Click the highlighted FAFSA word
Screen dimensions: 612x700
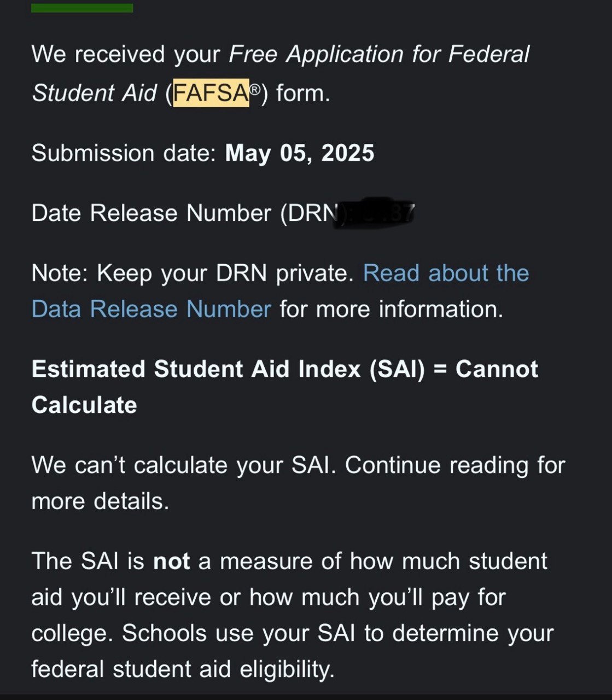211,93
